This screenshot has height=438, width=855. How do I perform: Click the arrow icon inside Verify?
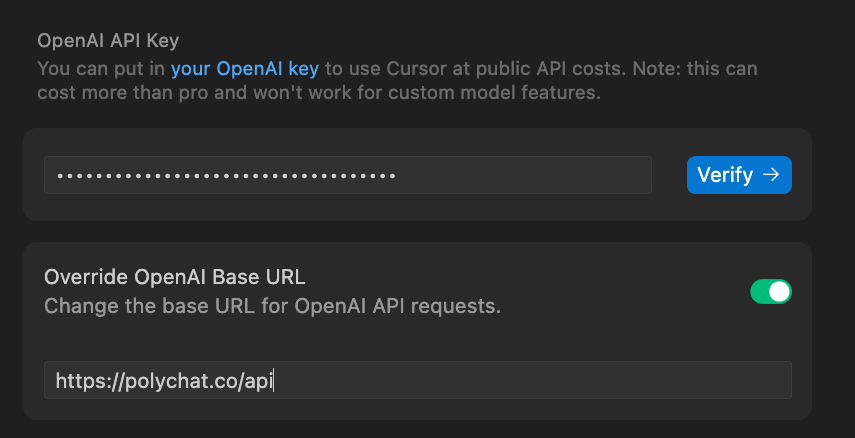tap(771, 174)
